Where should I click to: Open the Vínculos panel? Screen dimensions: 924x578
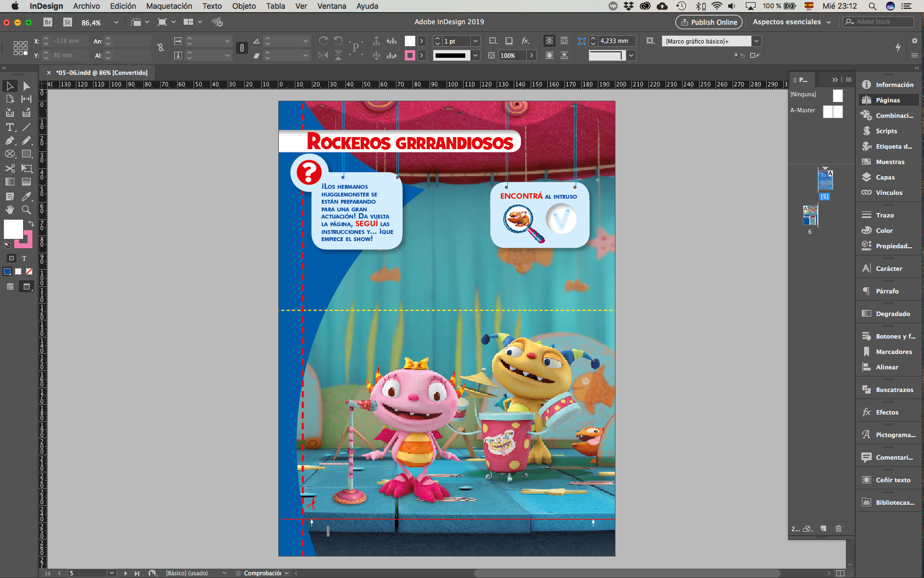888,193
